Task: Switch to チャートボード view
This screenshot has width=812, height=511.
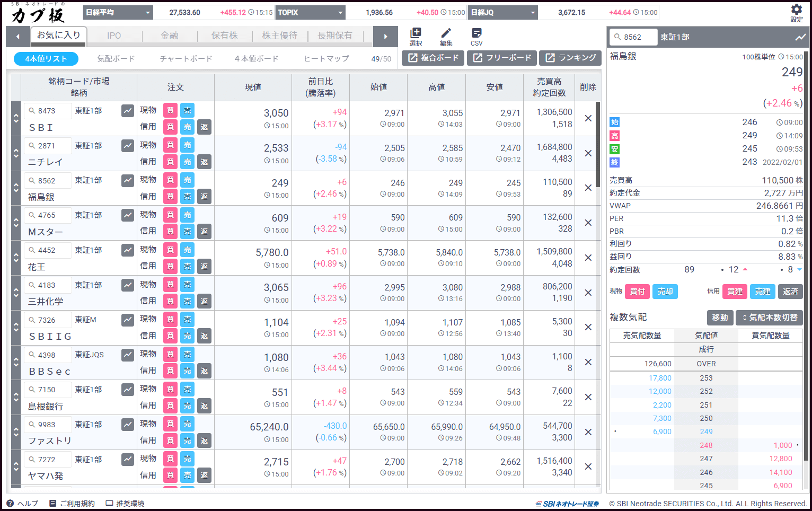Action: tap(186, 59)
